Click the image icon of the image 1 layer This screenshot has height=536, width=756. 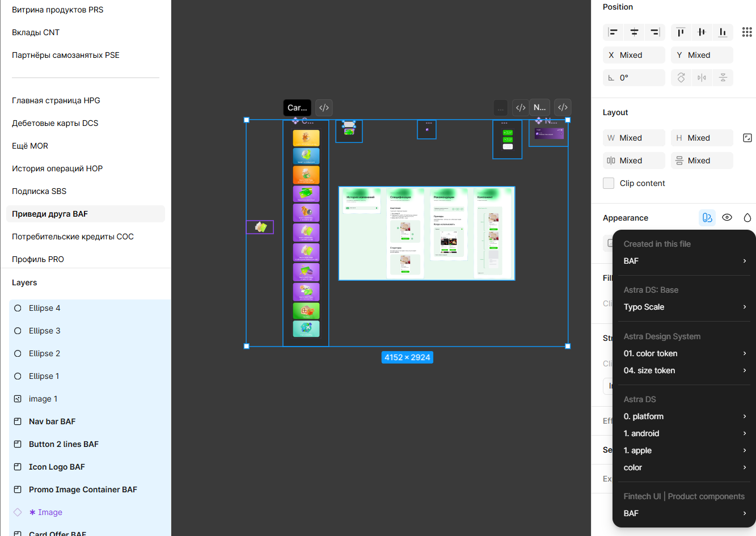[x=18, y=399]
